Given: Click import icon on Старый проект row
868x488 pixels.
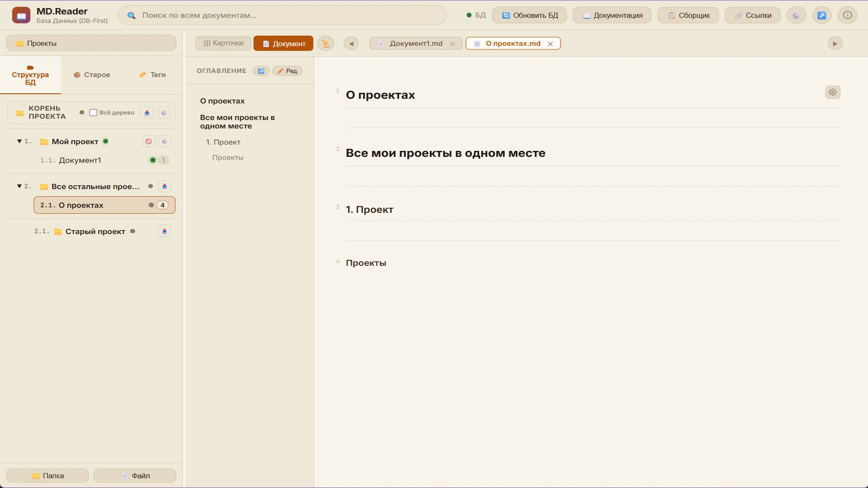Looking at the screenshot, I should tap(165, 231).
